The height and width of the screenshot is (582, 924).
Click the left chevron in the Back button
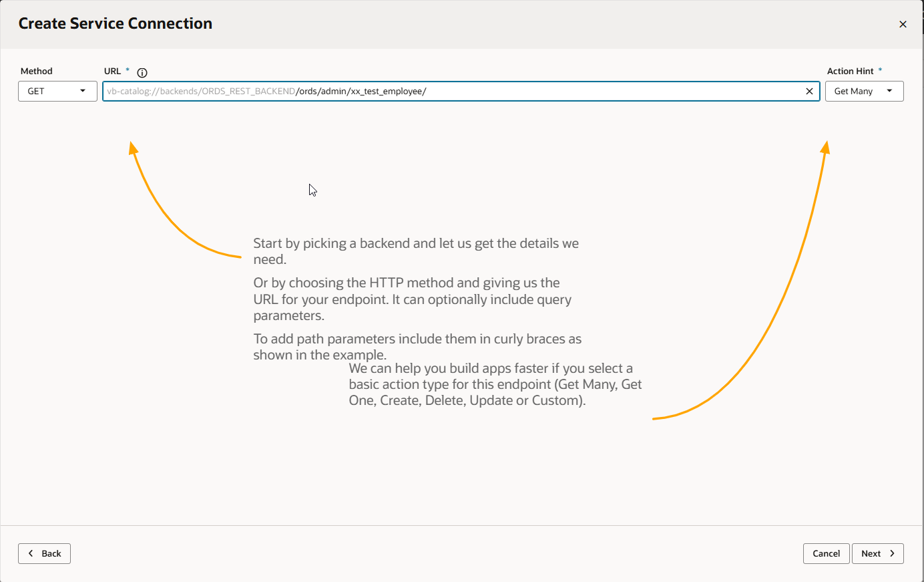[x=31, y=553]
